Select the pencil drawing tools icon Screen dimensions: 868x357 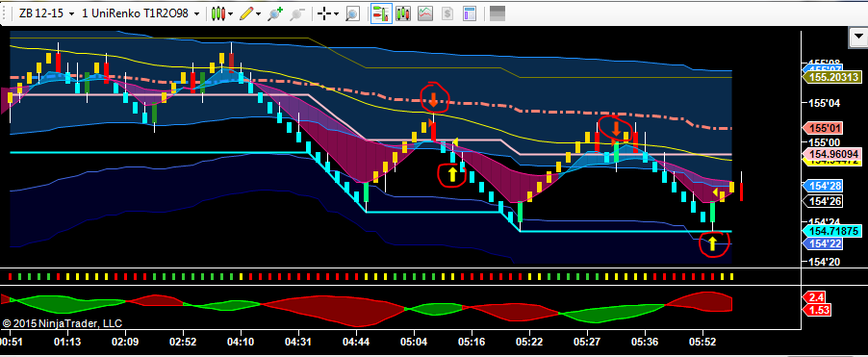click(x=246, y=13)
